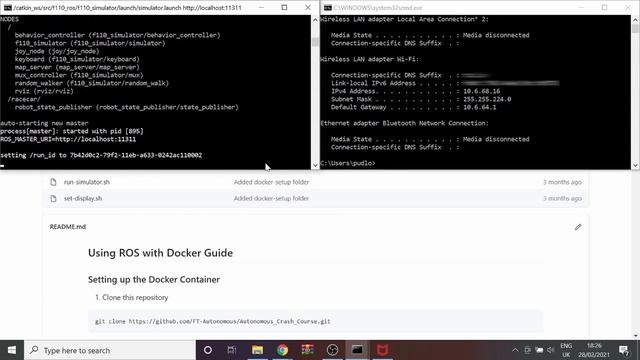Screen dimensions: 640x360
Task: Click the '3 months ago' on set-display.sh row
Action: (x=562, y=198)
